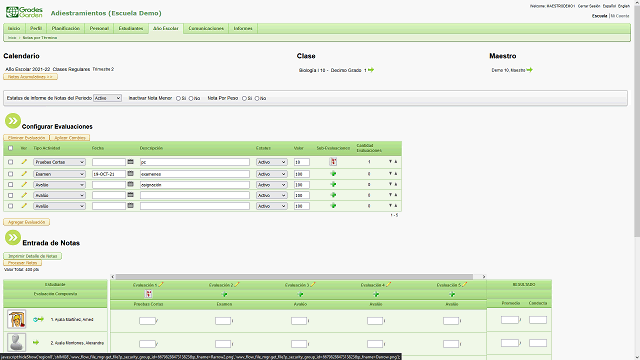The width and height of the screenshot is (640, 360).
Task: Go to the Inicio tab
Action: pos(14,28)
